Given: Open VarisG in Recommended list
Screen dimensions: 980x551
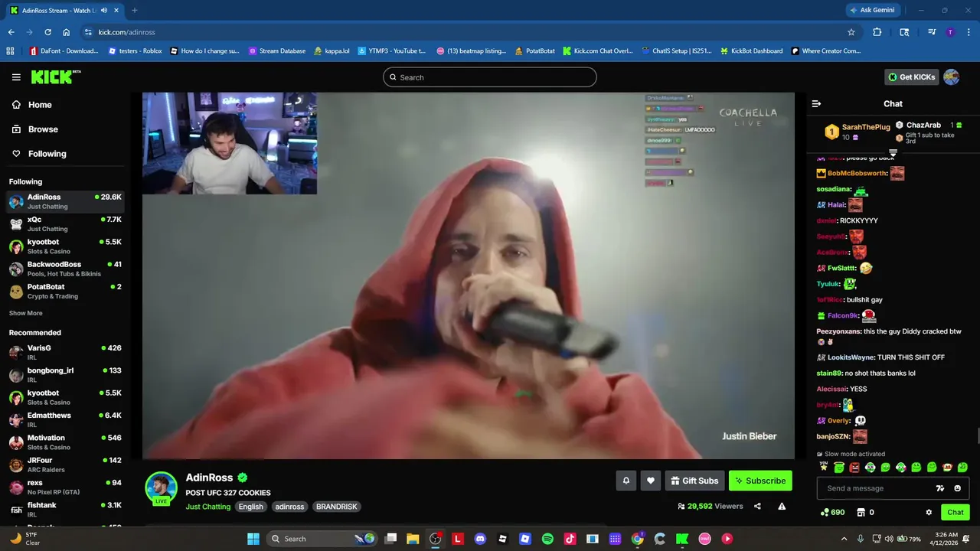Looking at the screenshot, I should pos(65,352).
